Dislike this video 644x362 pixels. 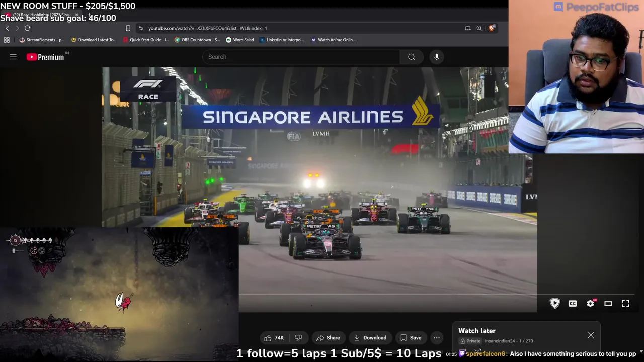point(298,338)
